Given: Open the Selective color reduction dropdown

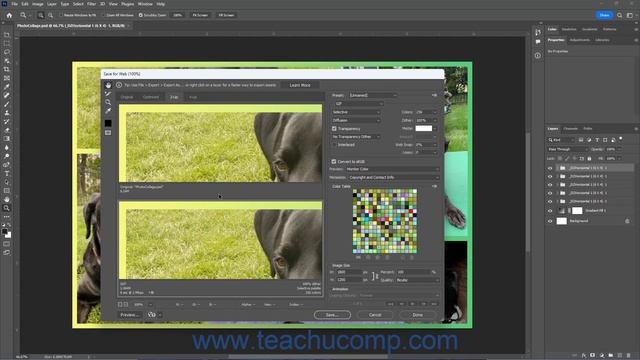Looking at the screenshot, I should (x=356, y=112).
